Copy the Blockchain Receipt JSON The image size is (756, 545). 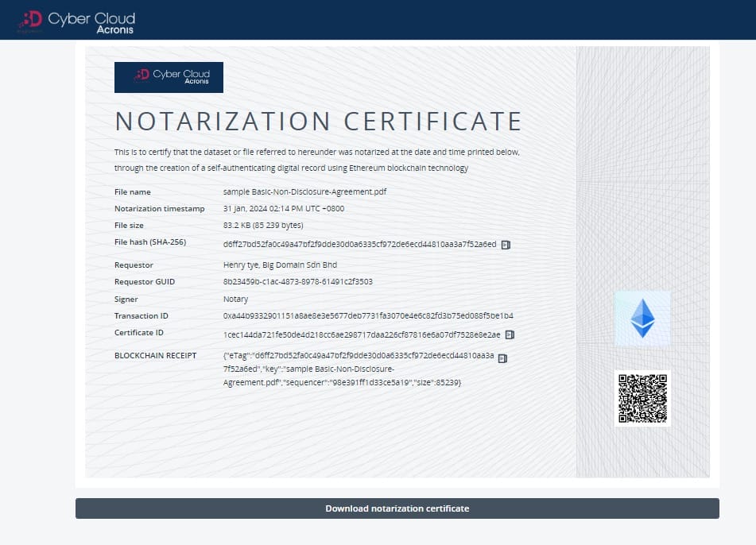click(x=502, y=358)
